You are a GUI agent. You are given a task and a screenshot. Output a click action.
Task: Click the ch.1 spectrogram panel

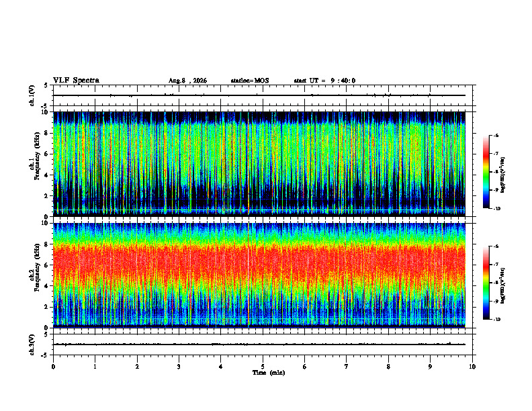(259, 164)
